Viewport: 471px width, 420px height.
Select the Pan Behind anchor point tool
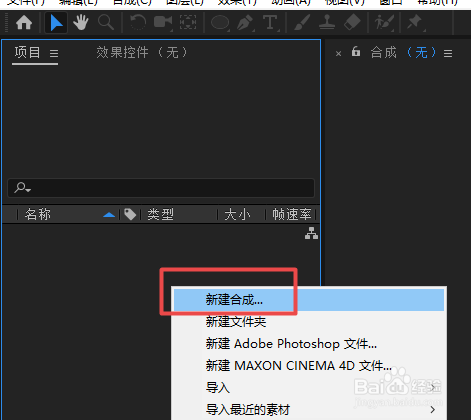coord(188,23)
